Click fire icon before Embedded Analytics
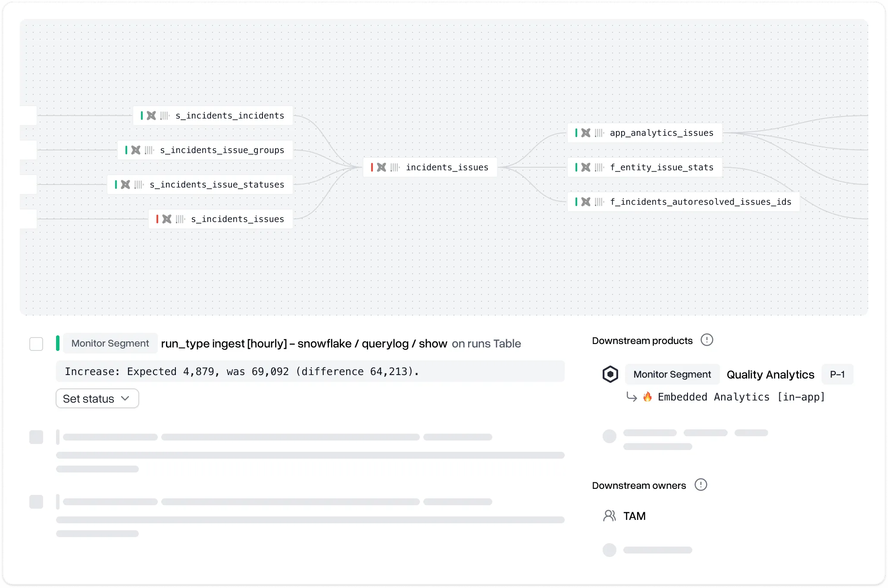The width and height of the screenshot is (888, 588). click(647, 397)
